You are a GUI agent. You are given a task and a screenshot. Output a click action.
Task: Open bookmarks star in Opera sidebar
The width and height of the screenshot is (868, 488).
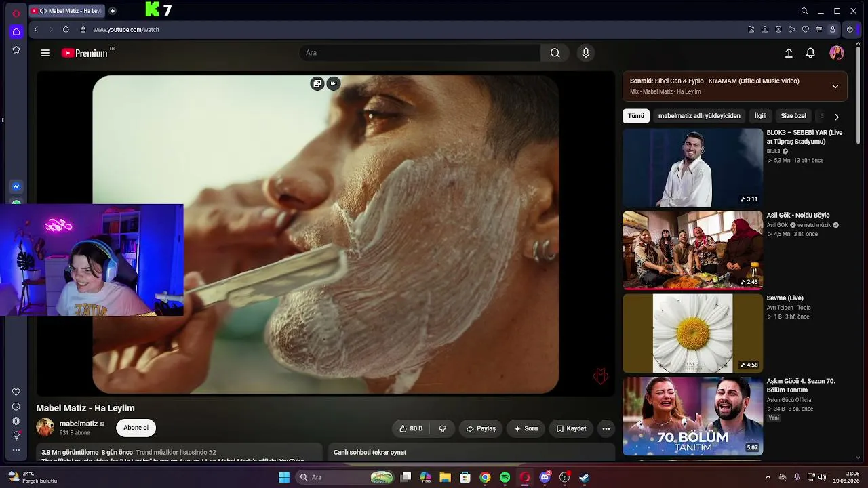point(16,49)
